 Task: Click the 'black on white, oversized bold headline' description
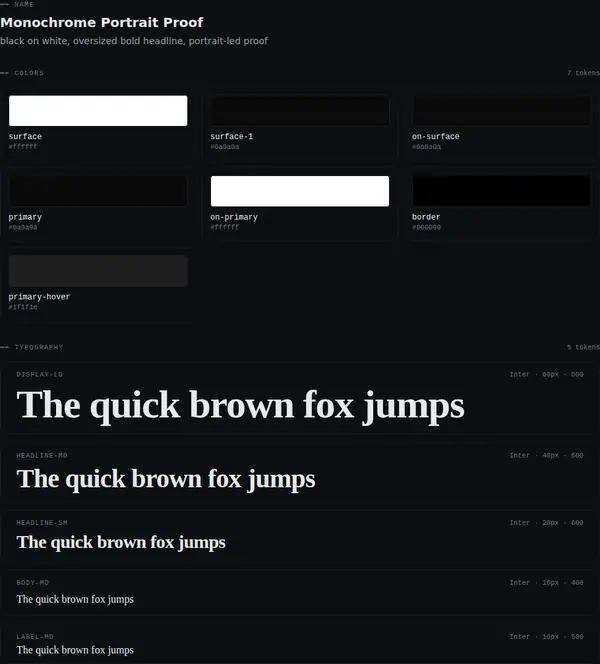(x=134, y=41)
